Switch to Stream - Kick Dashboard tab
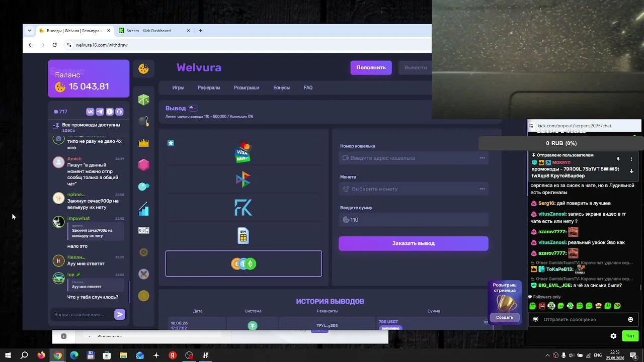644x362 pixels. point(155,31)
